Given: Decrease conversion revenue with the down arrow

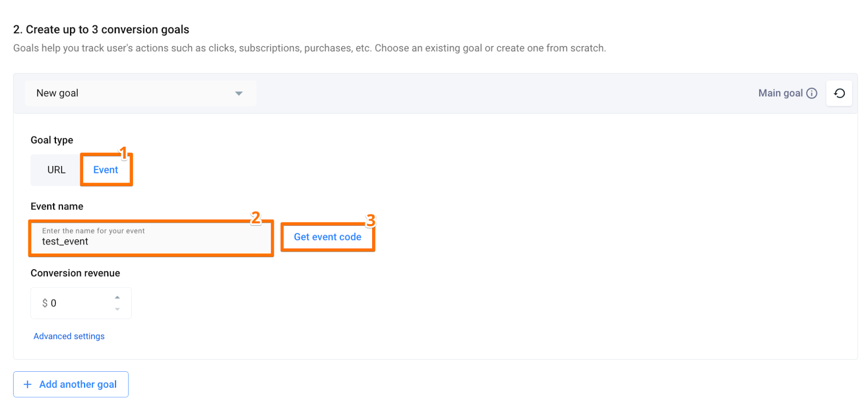Looking at the screenshot, I should tap(117, 309).
